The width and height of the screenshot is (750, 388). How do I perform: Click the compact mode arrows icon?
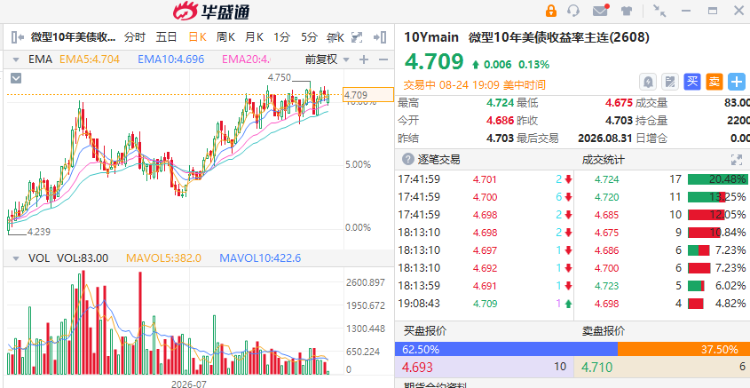pyautogui.click(x=660, y=11)
